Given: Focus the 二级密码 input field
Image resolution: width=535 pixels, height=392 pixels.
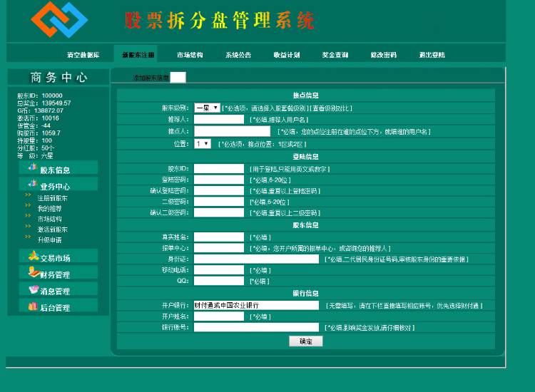Looking at the screenshot, I should pos(219,202).
